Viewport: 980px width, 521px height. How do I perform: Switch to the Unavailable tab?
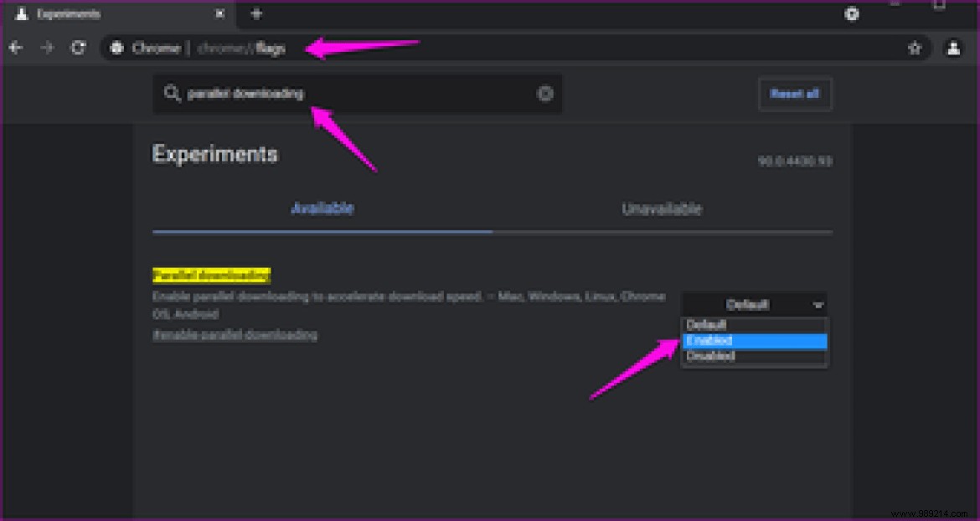click(662, 209)
